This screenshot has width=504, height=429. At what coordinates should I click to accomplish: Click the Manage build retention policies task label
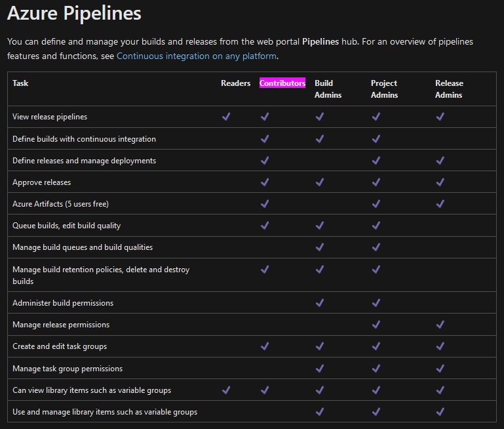coord(101,276)
